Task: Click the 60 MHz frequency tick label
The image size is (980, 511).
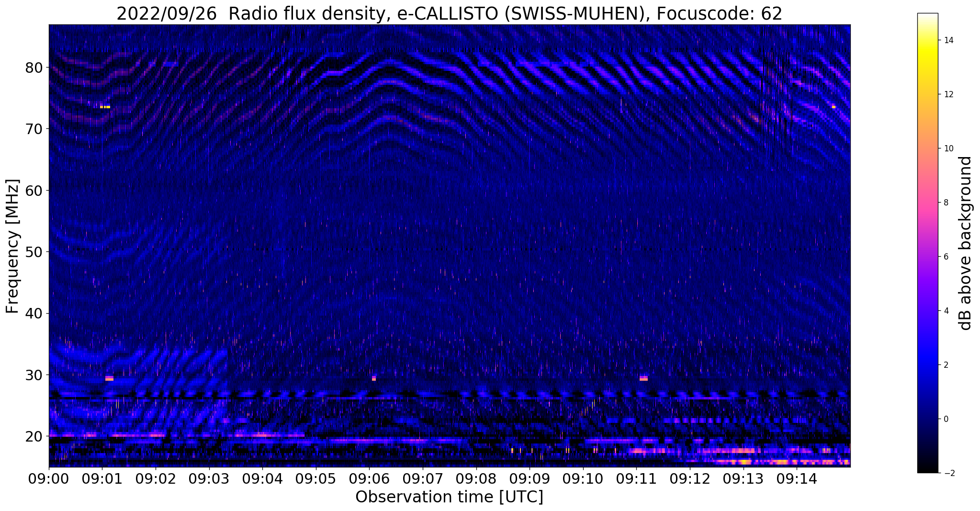Action: pos(34,191)
